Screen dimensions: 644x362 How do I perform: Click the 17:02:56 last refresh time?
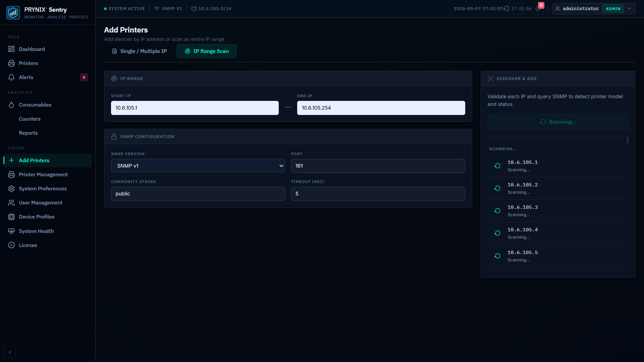(x=521, y=9)
